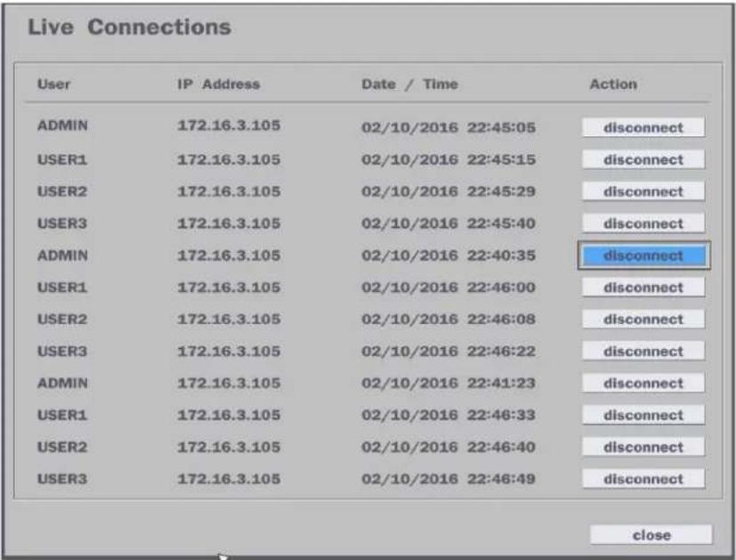The height and width of the screenshot is (560, 736).
Task: Select USER2 name in 22:46:40 row
Action: pyautogui.click(x=62, y=447)
